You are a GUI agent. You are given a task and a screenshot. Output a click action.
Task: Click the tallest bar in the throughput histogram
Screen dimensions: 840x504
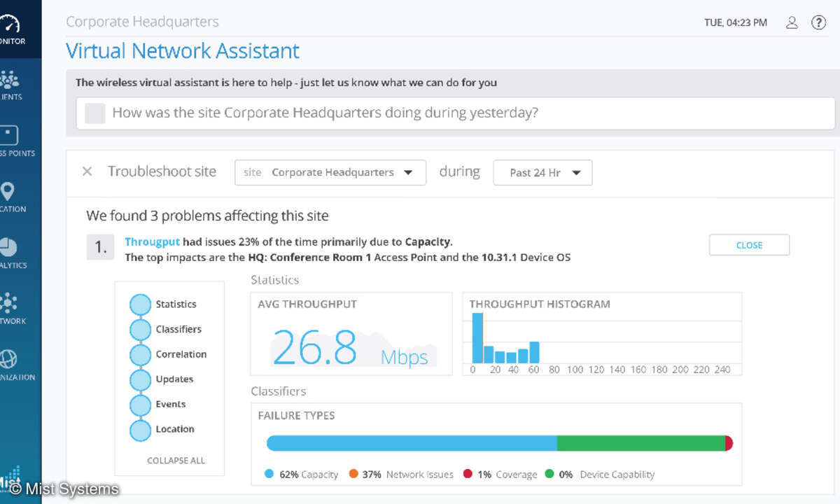tap(478, 337)
